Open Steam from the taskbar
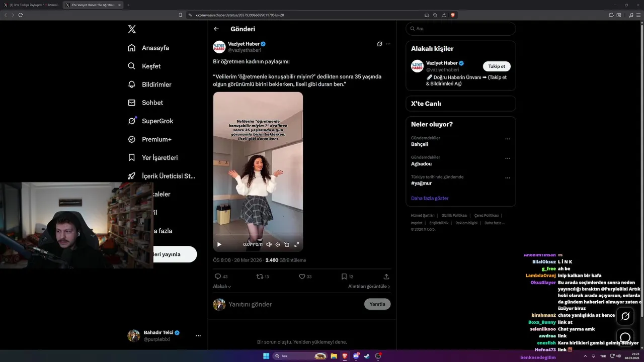 (367, 356)
